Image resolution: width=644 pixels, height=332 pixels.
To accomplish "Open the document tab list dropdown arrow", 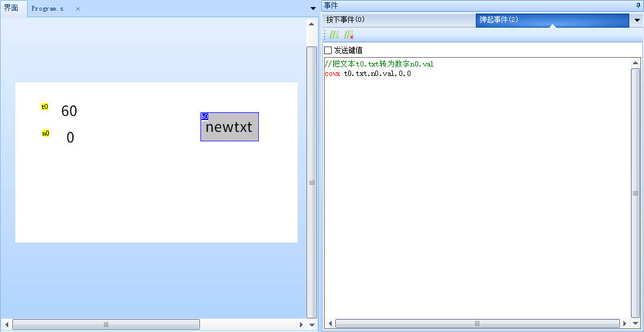I will click(x=312, y=9).
